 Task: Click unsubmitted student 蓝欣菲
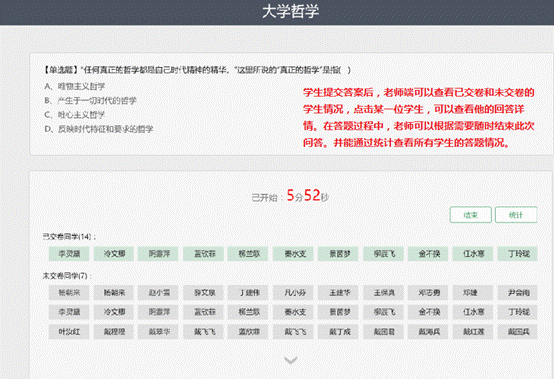coord(248,332)
